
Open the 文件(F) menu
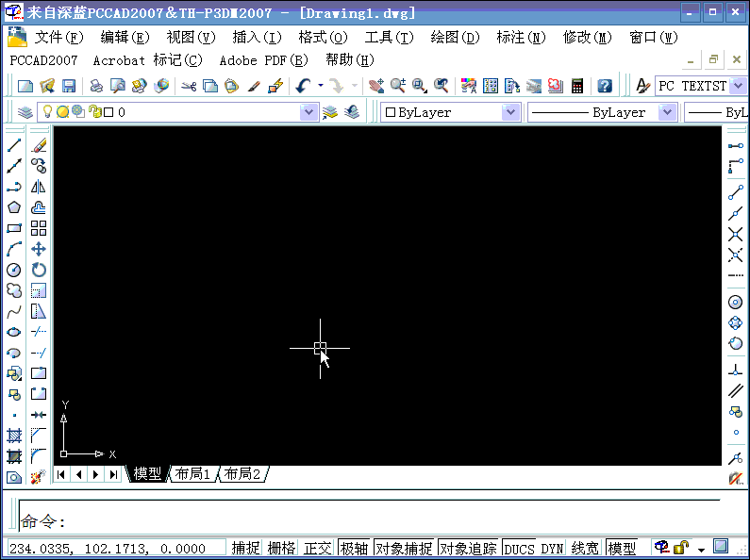click(59, 38)
